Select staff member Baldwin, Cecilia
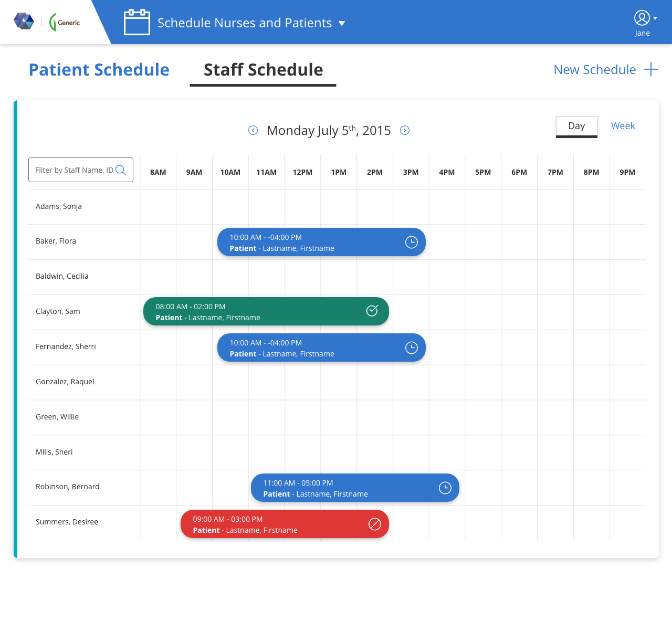This screenshot has width=672, height=642. coord(62,276)
